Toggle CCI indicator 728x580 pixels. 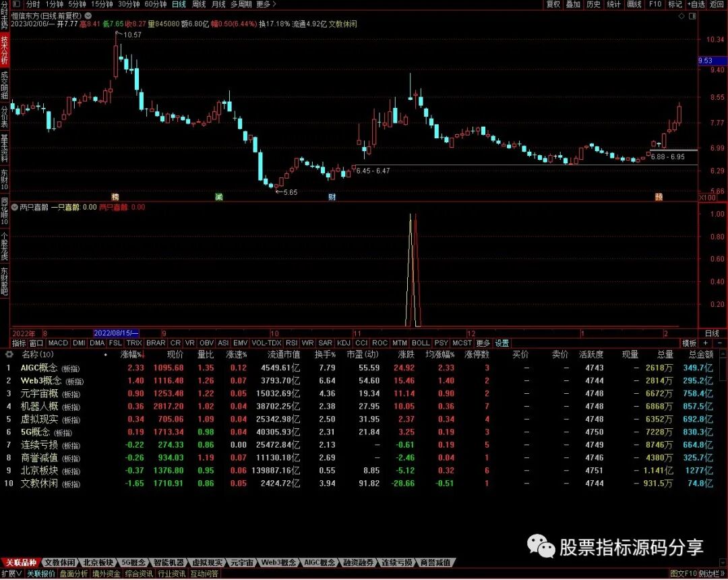pos(361,343)
